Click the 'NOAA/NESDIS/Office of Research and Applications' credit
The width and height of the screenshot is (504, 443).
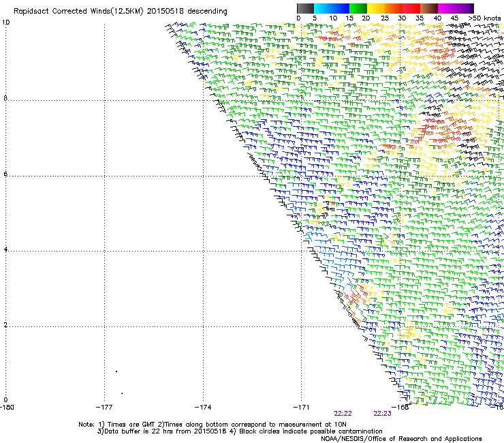coord(401,439)
